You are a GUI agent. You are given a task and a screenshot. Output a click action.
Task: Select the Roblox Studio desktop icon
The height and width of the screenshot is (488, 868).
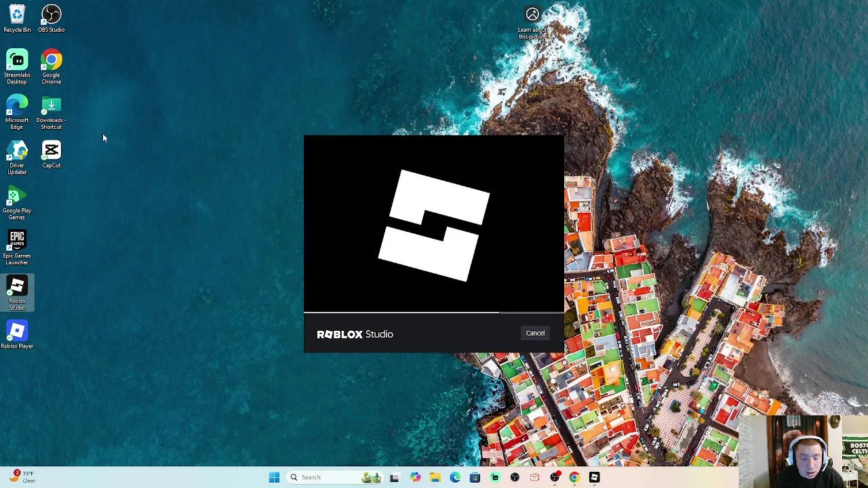coord(17,293)
